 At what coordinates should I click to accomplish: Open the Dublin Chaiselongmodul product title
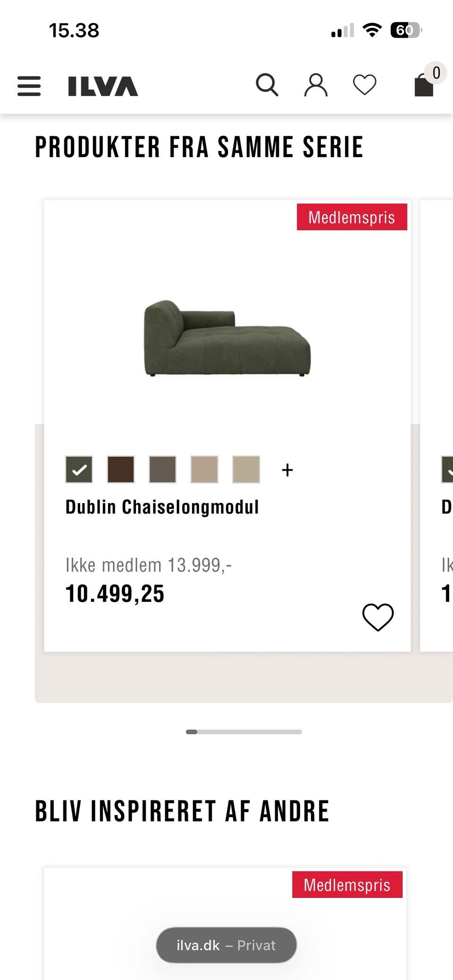(162, 507)
